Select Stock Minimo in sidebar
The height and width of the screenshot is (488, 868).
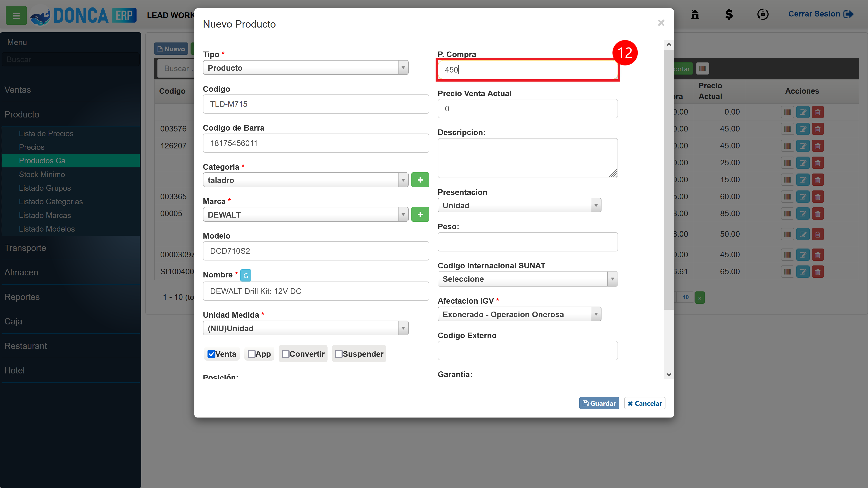tap(42, 174)
